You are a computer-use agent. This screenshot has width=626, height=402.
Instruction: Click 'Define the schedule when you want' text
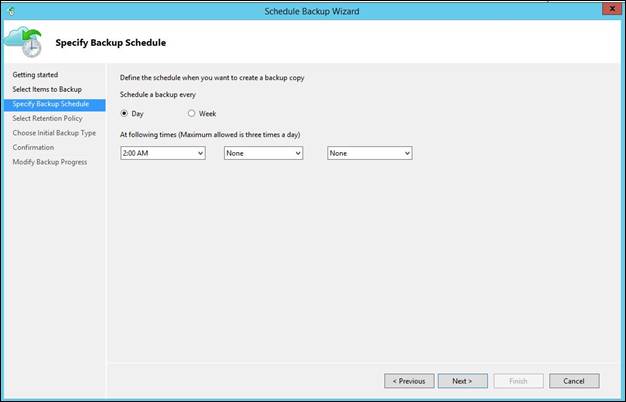click(212, 78)
